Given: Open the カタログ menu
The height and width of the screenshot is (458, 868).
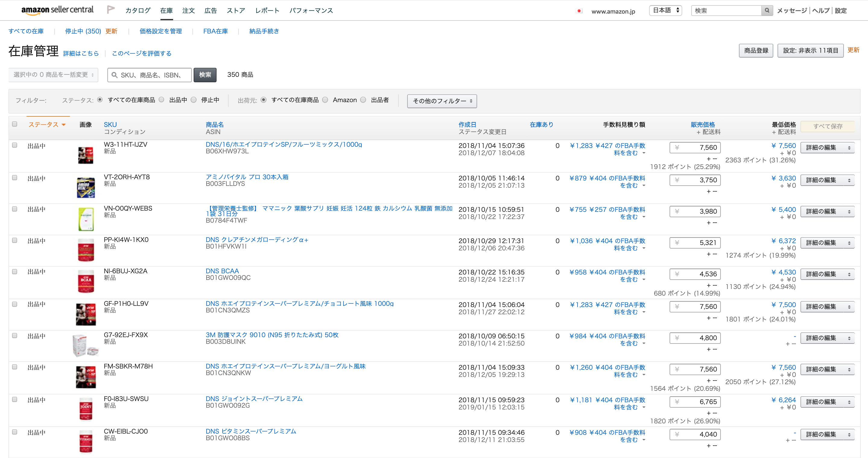Looking at the screenshot, I should pos(138,11).
